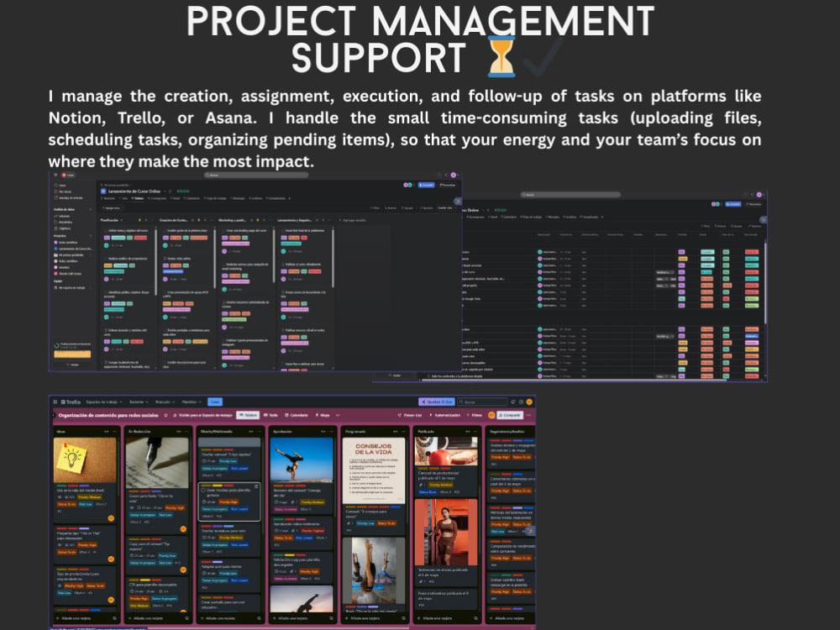
Task: Collapse the Ideas list using arrows icon
Action: point(106,432)
